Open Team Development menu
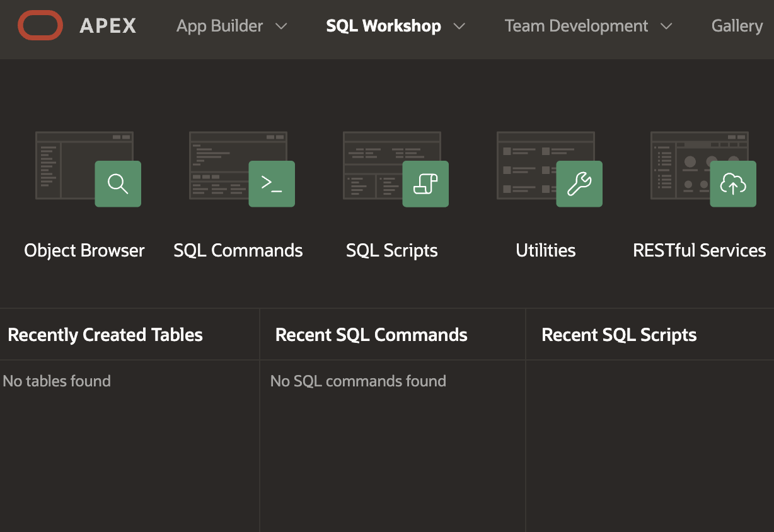774x532 pixels. point(576,26)
